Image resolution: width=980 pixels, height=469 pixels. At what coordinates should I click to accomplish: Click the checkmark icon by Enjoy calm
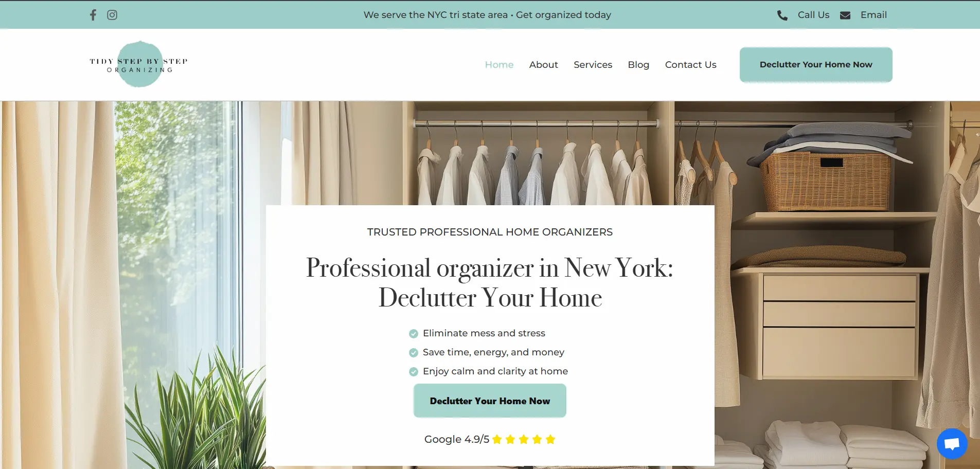tap(414, 372)
